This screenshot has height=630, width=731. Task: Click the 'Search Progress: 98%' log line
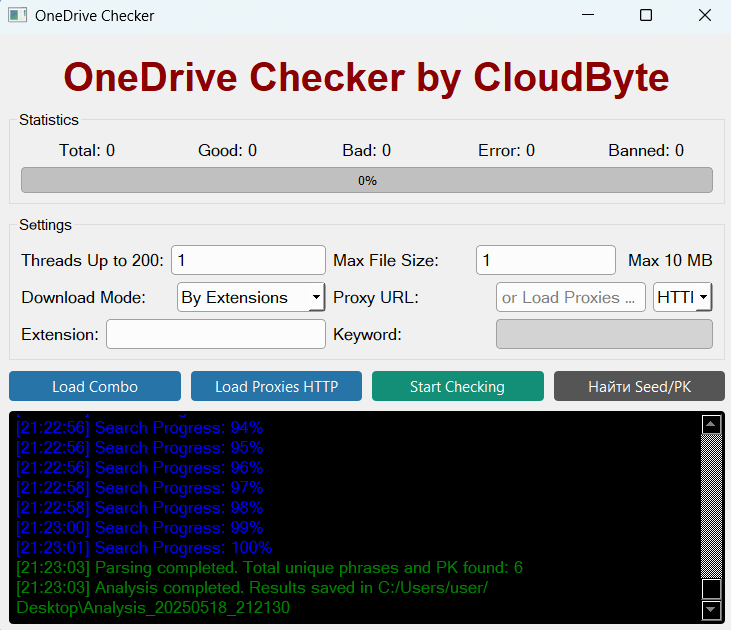(x=140, y=508)
